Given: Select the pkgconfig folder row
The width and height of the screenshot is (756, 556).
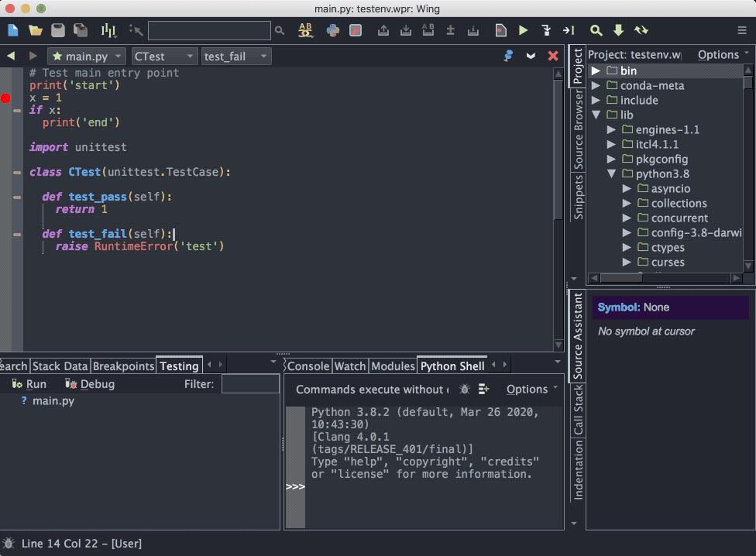Looking at the screenshot, I should pos(665,159).
